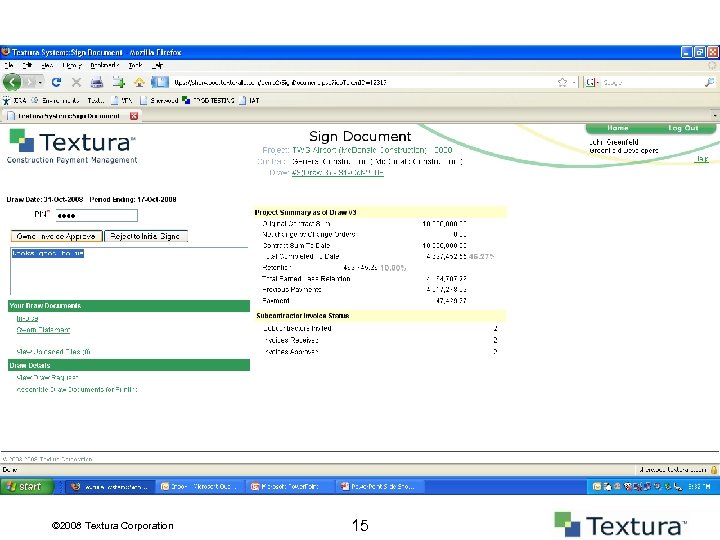Viewport: 720px width, 540px height.
Task: Click inside the comments text area
Action: click(129, 271)
